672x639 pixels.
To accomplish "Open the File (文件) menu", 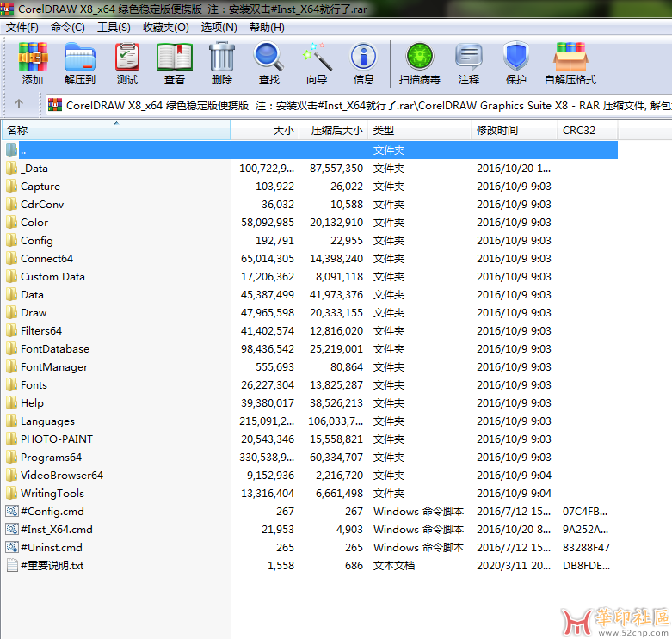I will (x=22, y=28).
